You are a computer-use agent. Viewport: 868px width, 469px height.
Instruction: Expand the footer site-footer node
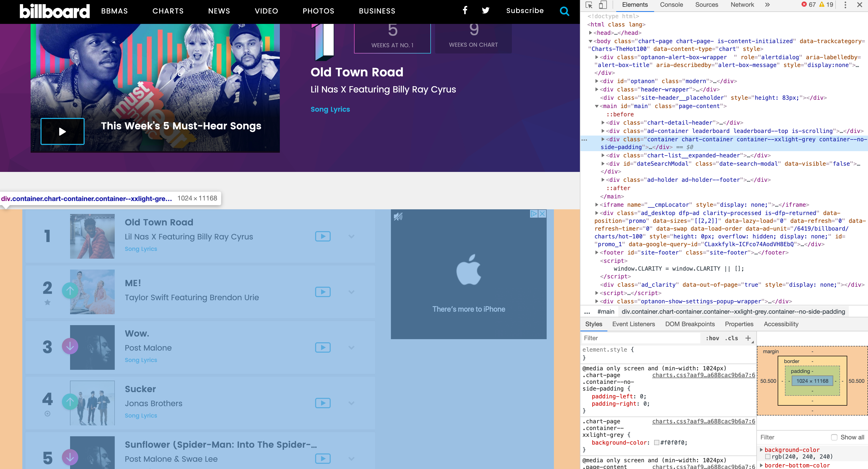597,252
